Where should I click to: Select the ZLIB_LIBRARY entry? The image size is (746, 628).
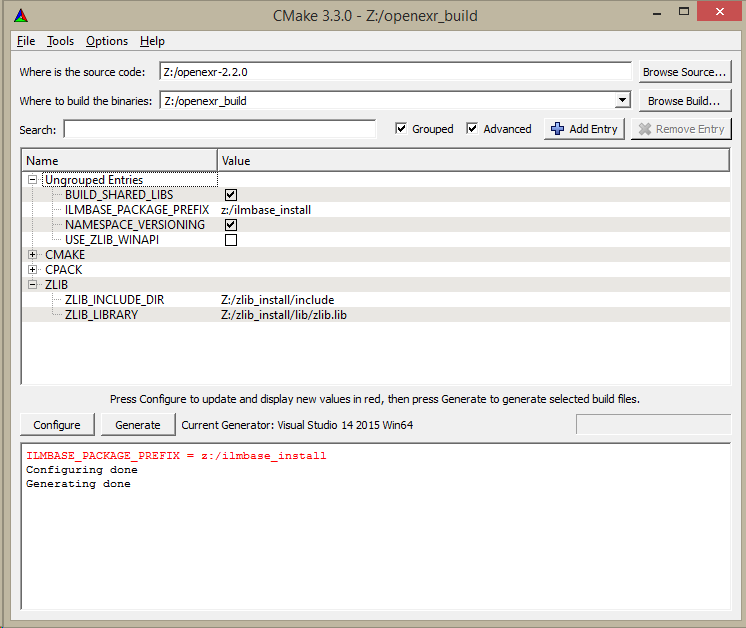(x=101, y=315)
